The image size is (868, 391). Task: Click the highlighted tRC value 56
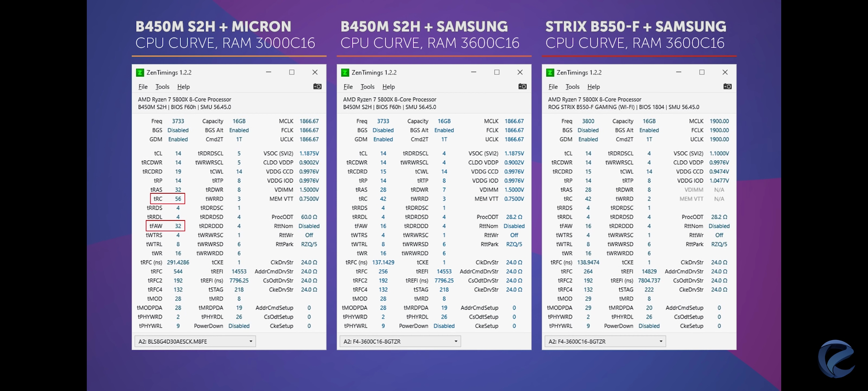(178, 199)
